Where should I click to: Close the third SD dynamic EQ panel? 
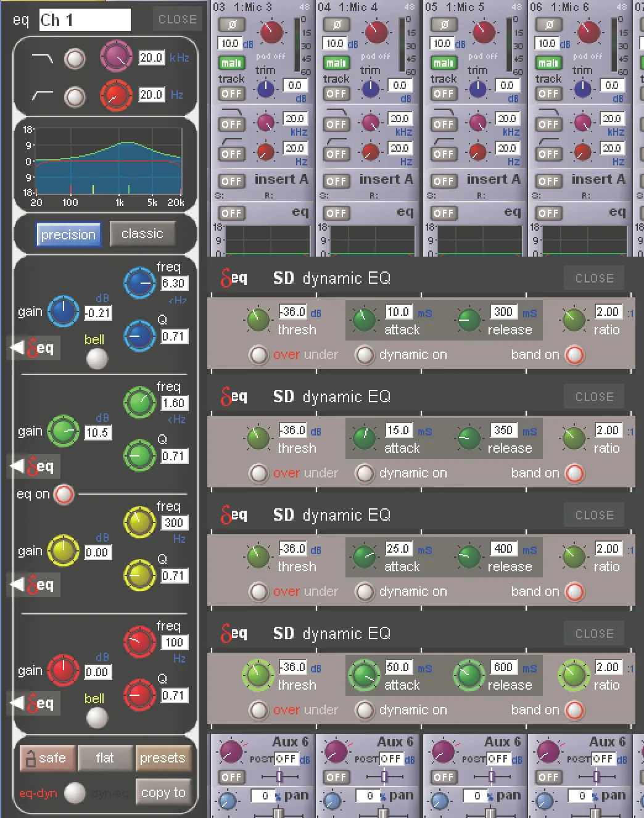pyautogui.click(x=594, y=515)
